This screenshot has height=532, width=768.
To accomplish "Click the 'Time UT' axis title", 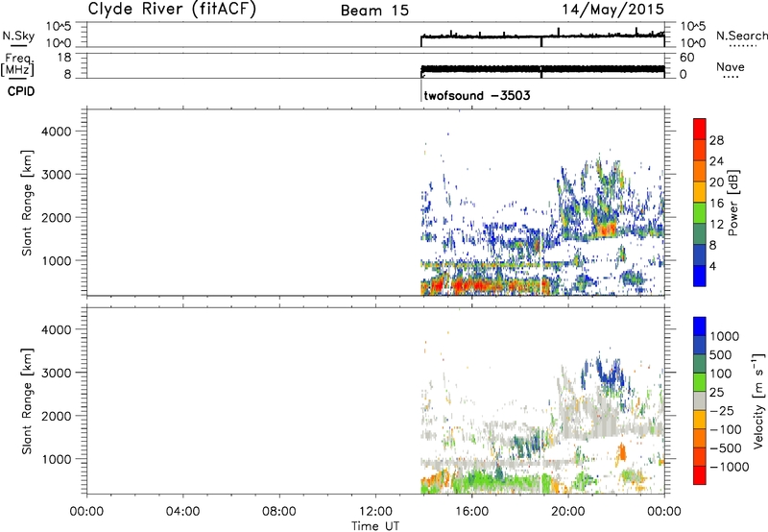I will [375, 526].
